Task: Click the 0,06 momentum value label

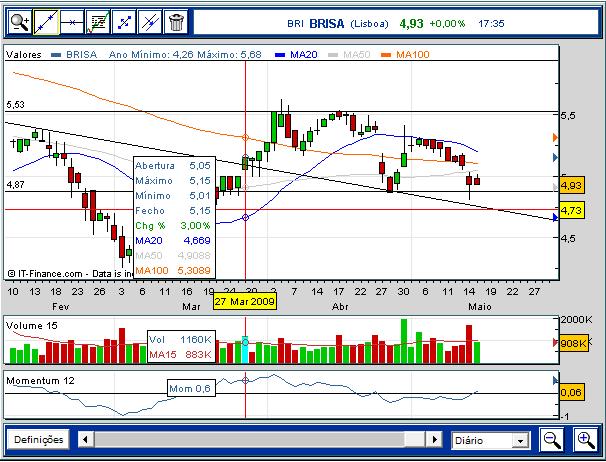Action: 571,392
